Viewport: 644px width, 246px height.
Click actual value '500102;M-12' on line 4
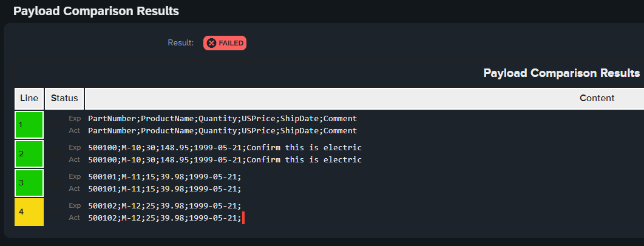point(115,218)
